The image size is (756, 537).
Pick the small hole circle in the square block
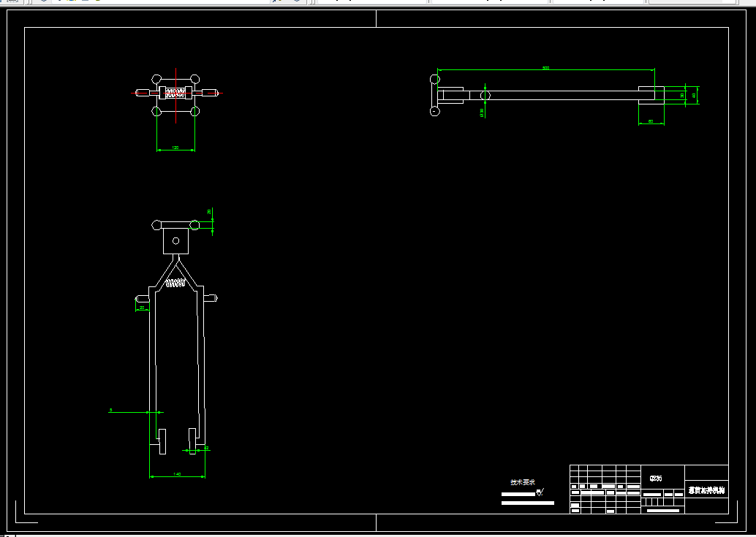pyautogui.click(x=176, y=241)
